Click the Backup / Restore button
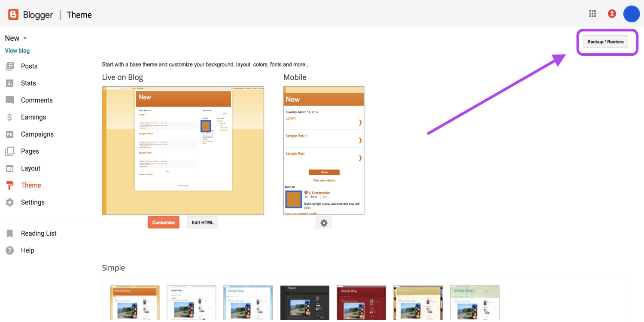Viewport: 644px width, 322px height. 605,42
